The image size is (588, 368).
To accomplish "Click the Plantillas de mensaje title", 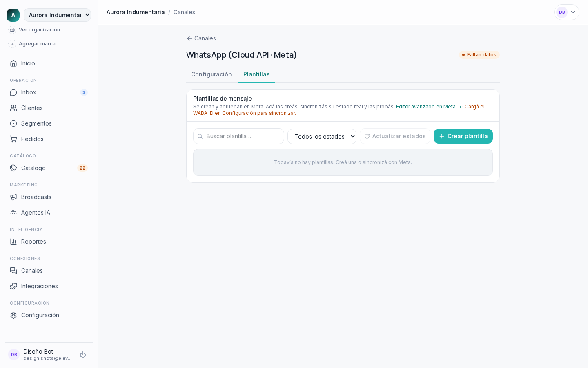I will [223, 99].
